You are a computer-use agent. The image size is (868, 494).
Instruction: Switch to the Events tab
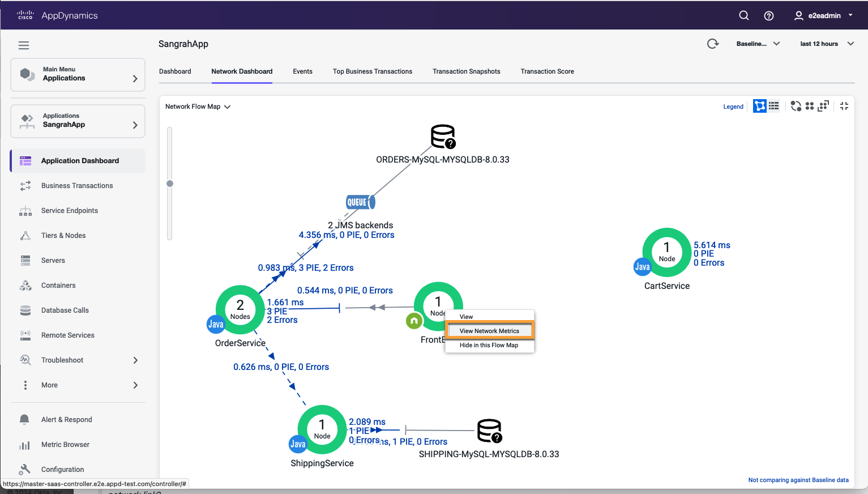coord(302,71)
